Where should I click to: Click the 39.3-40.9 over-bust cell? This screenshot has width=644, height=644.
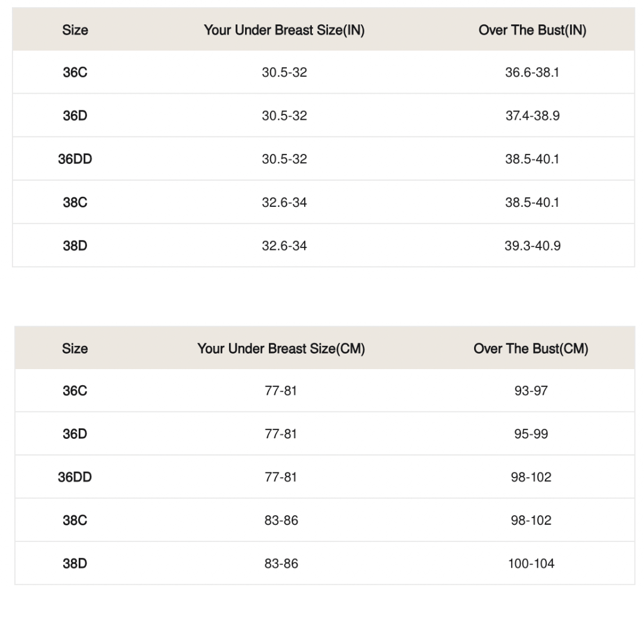tap(532, 246)
